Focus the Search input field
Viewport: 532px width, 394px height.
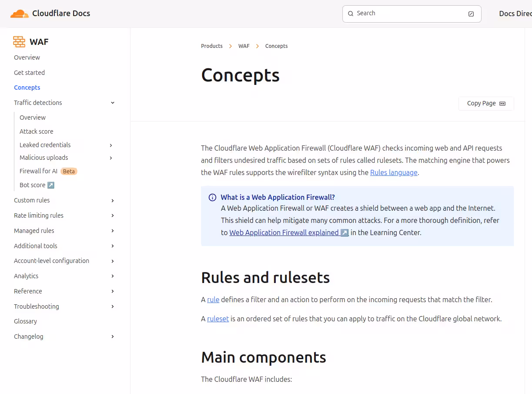pos(409,13)
